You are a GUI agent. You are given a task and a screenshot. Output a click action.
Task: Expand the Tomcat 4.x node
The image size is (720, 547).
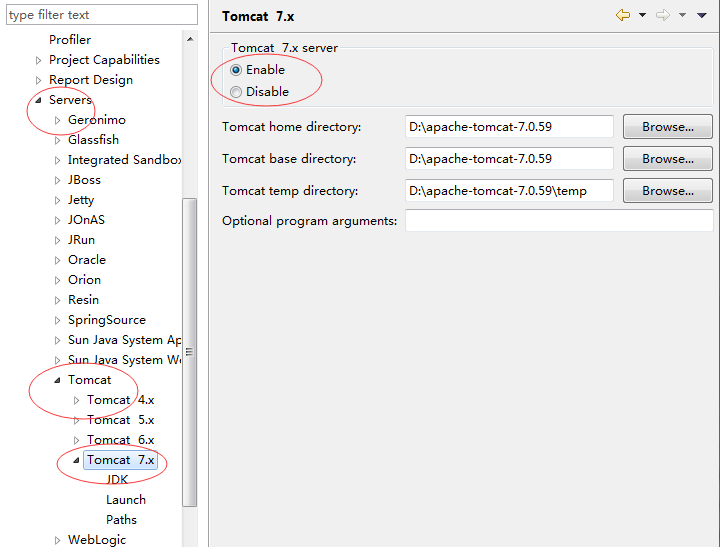point(77,400)
